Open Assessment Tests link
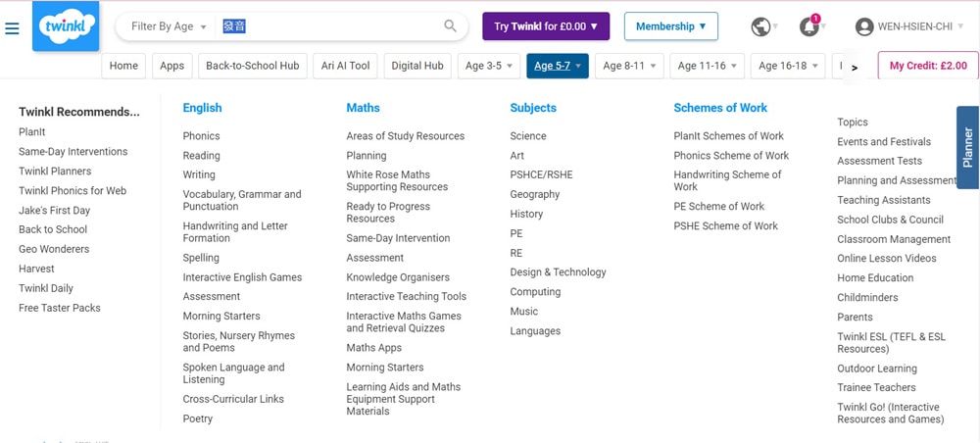Image resolution: width=980 pixels, height=443 pixels. pyautogui.click(x=879, y=161)
